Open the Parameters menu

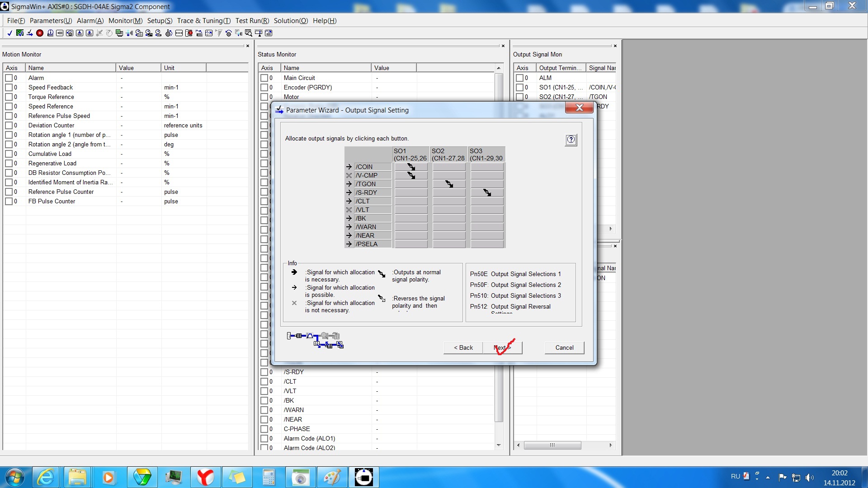tap(51, 21)
